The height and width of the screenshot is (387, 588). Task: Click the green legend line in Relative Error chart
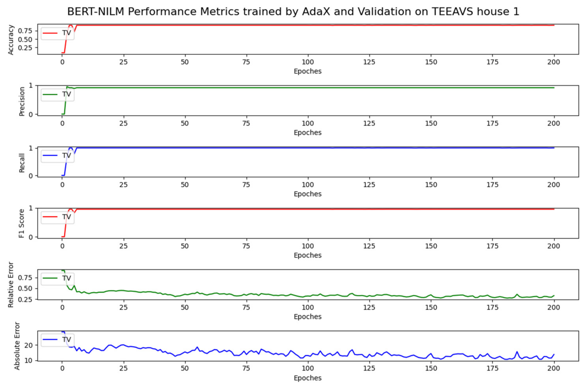click(x=50, y=278)
